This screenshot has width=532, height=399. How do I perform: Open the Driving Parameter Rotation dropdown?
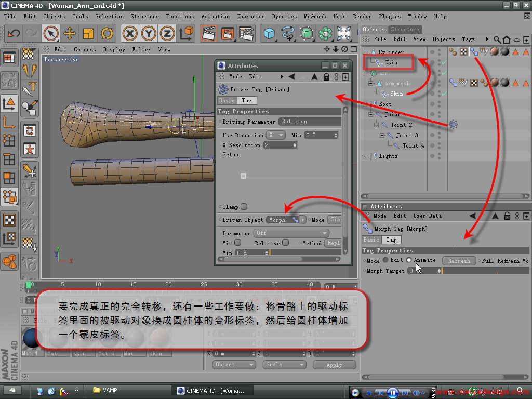(310, 122)
